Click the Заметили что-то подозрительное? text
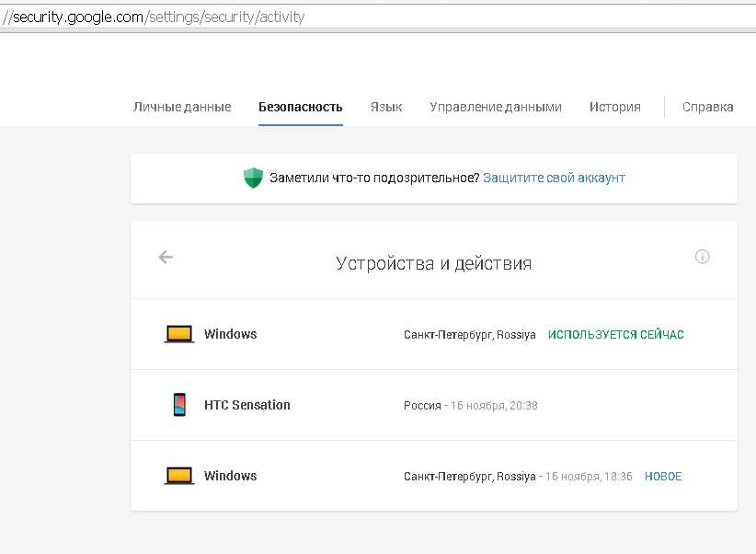 [374, 179]
